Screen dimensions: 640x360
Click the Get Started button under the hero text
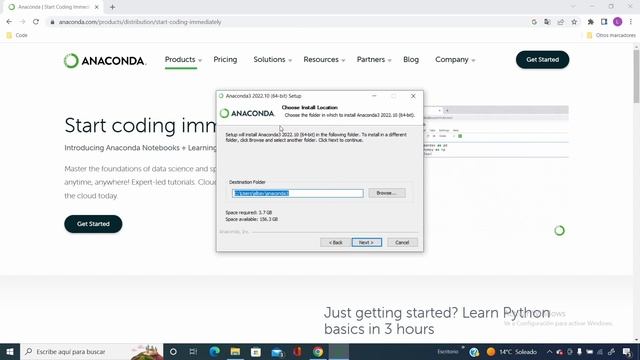(x=93, y=224)
